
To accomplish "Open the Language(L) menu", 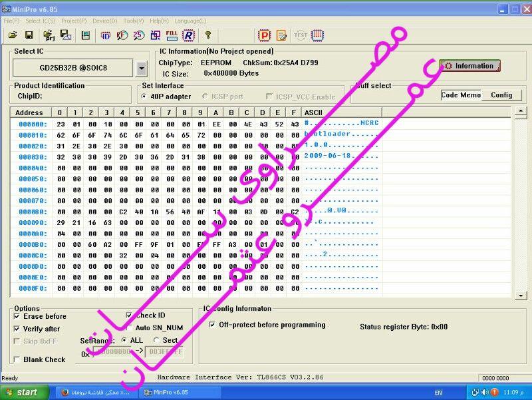I will coord(190,21).
